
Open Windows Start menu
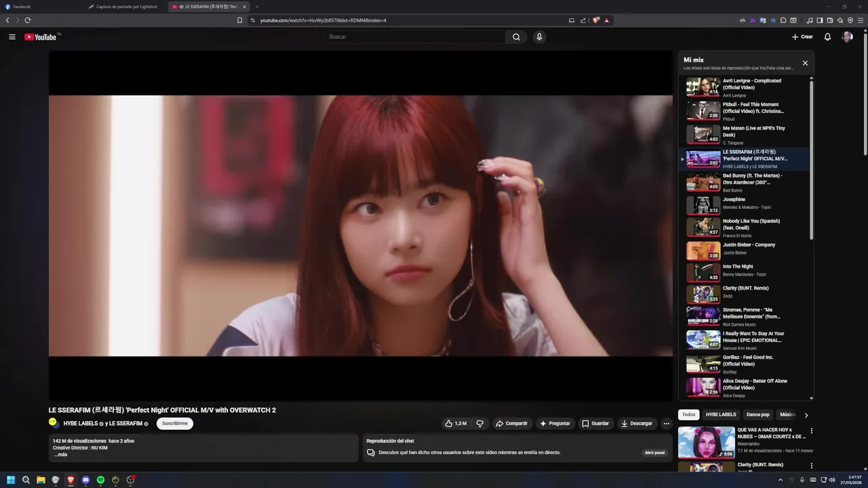(11, 480)
